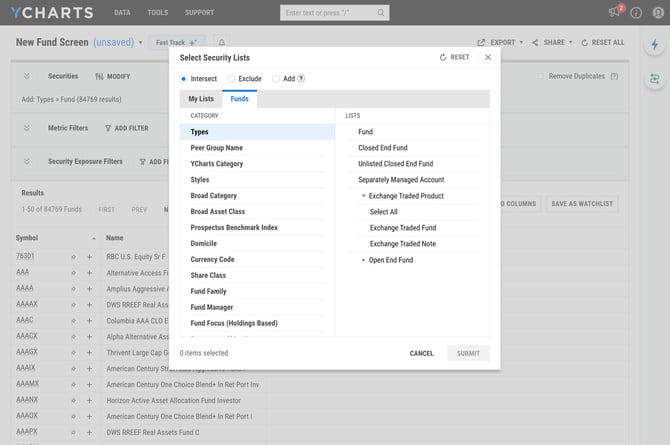Choose the Domicile category
The height and width of the screenshot is (445, 670).
(x=257, y=244)
